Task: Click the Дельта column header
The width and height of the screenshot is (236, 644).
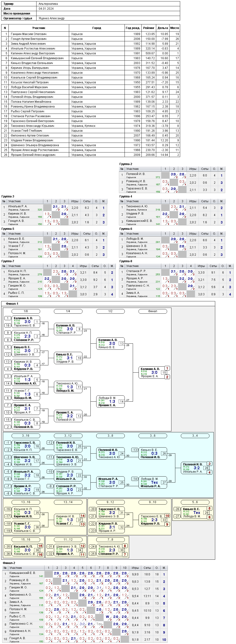Action: pyautogui.click(x=163, y=28)
